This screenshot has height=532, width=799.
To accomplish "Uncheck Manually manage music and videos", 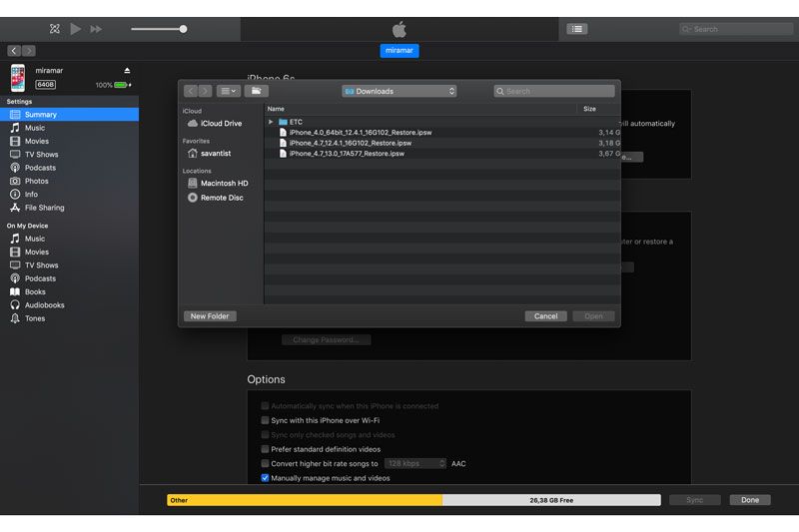I will pyautogui.click(x=265, y=478).
